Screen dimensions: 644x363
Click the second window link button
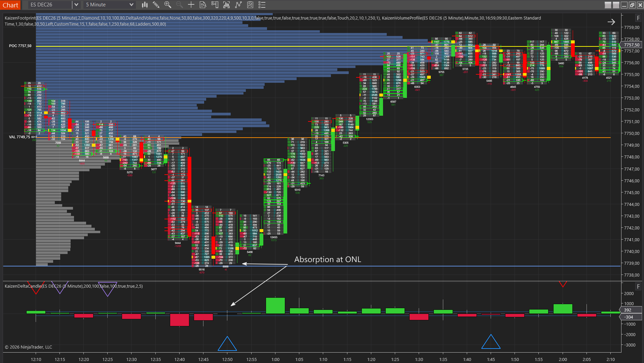616,5
